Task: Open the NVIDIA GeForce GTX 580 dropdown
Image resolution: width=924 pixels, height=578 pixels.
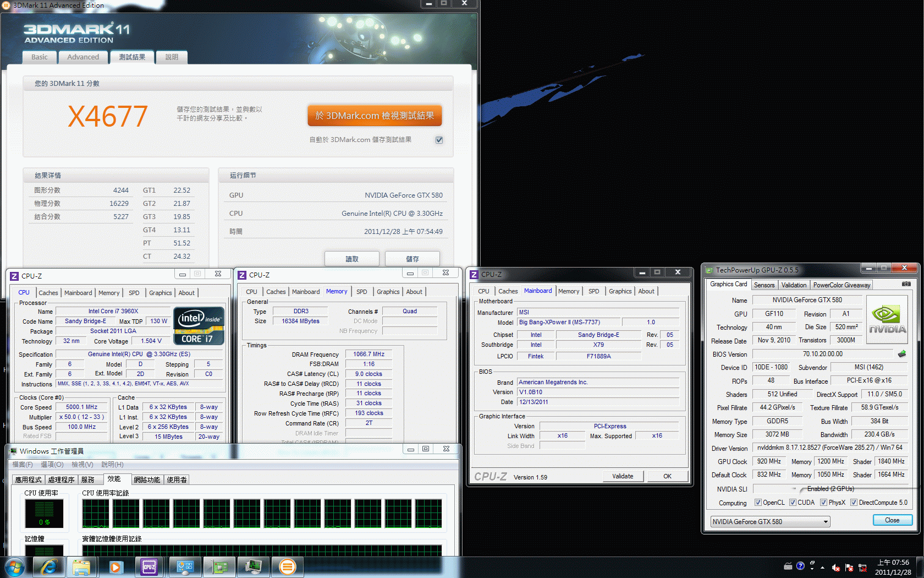Action: (770, 521)
